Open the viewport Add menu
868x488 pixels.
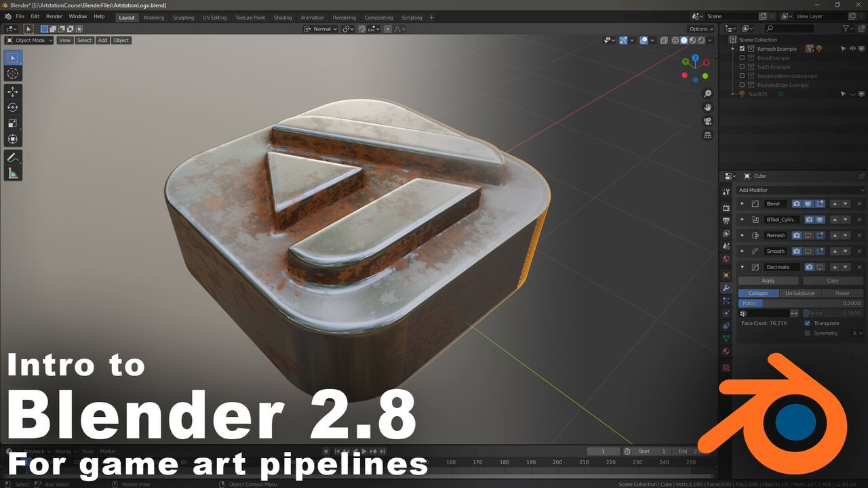102,40
